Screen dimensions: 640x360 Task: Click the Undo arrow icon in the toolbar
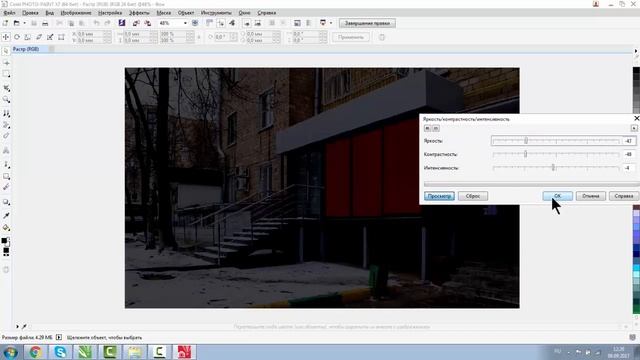tap(96, 23)
